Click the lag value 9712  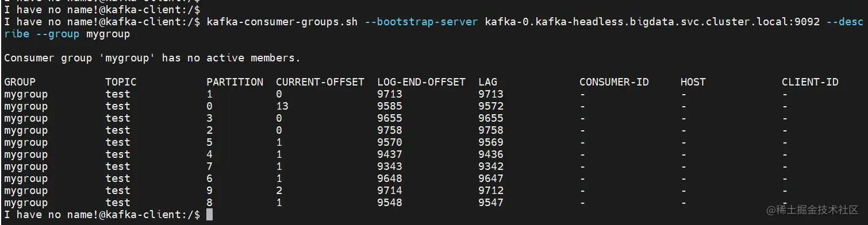coord(491,191)
